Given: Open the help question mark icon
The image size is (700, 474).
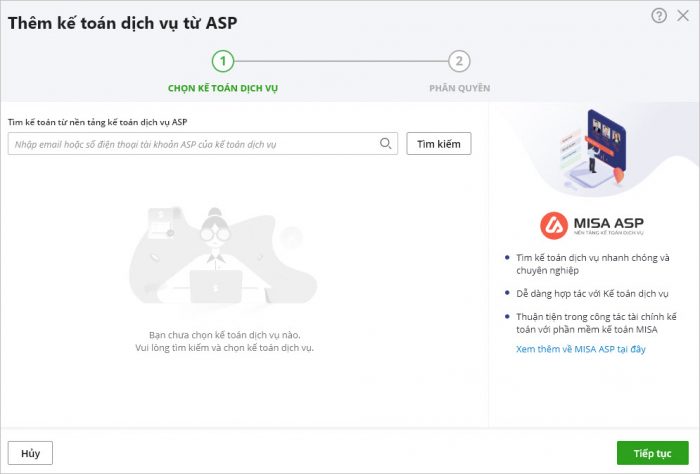Looking at the screenshot, I should tap(659, 15).
